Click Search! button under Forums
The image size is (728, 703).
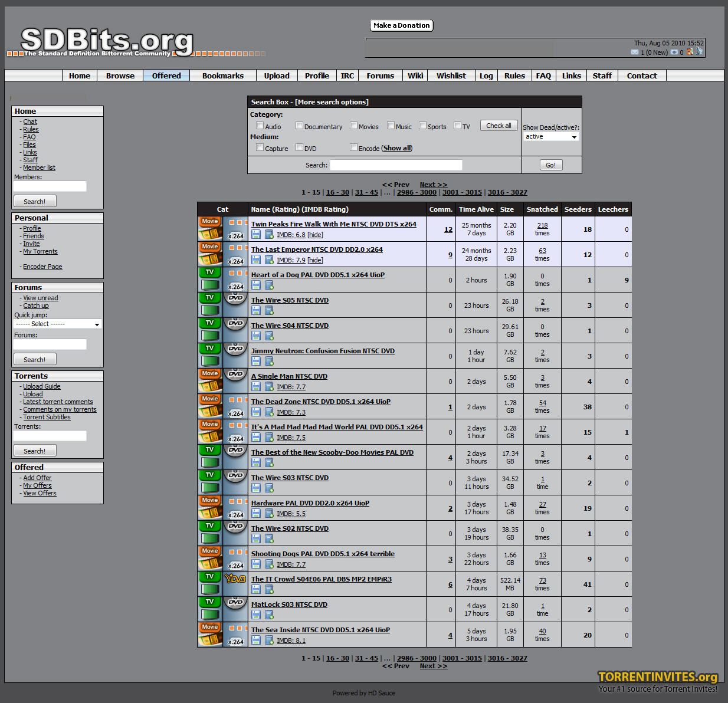35,359
